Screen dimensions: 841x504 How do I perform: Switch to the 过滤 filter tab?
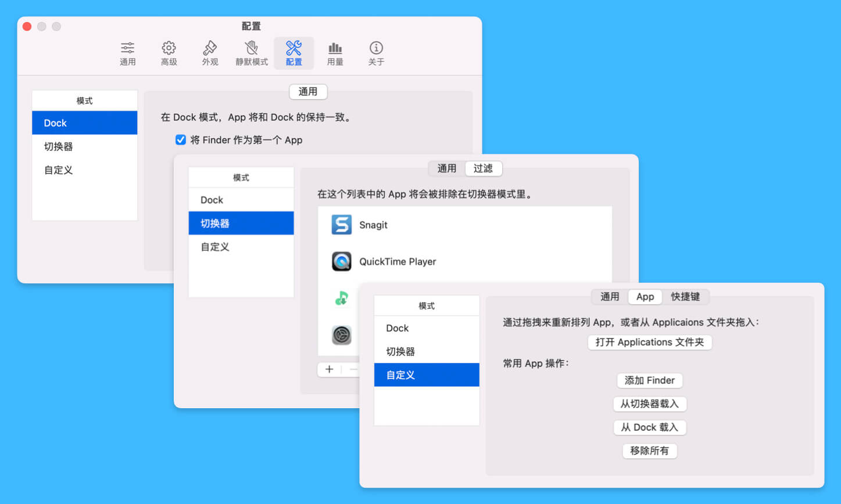[x=483, y=168]
